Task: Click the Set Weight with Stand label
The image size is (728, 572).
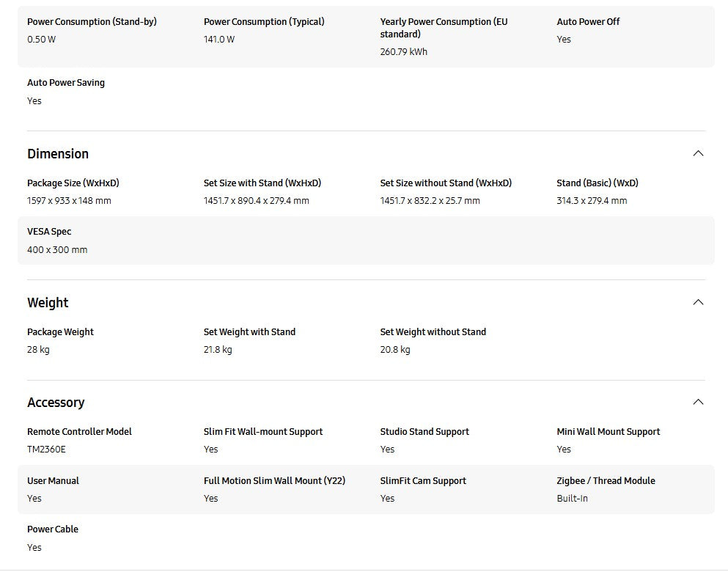Action: pyautogui.click(x=249, y=332)
